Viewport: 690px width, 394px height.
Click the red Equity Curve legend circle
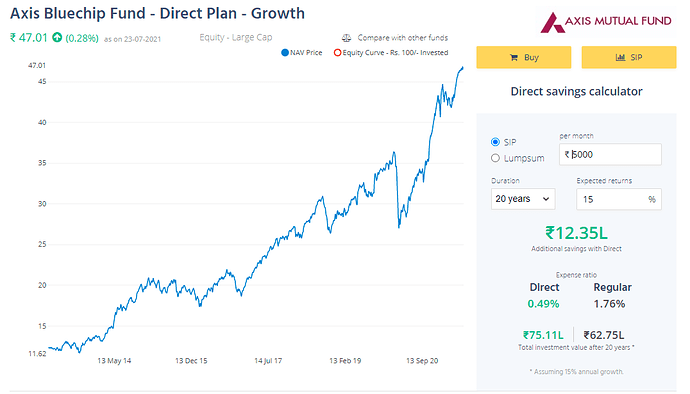click(337, 53)
